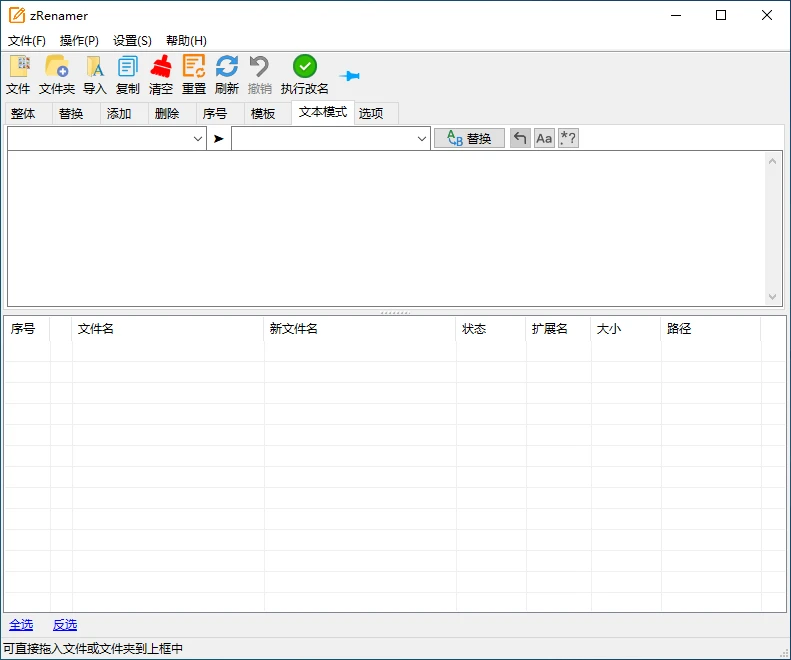Toggle the wildcard/regex matching button
Screen dimensions: 791x660
[x=568, y=139]
